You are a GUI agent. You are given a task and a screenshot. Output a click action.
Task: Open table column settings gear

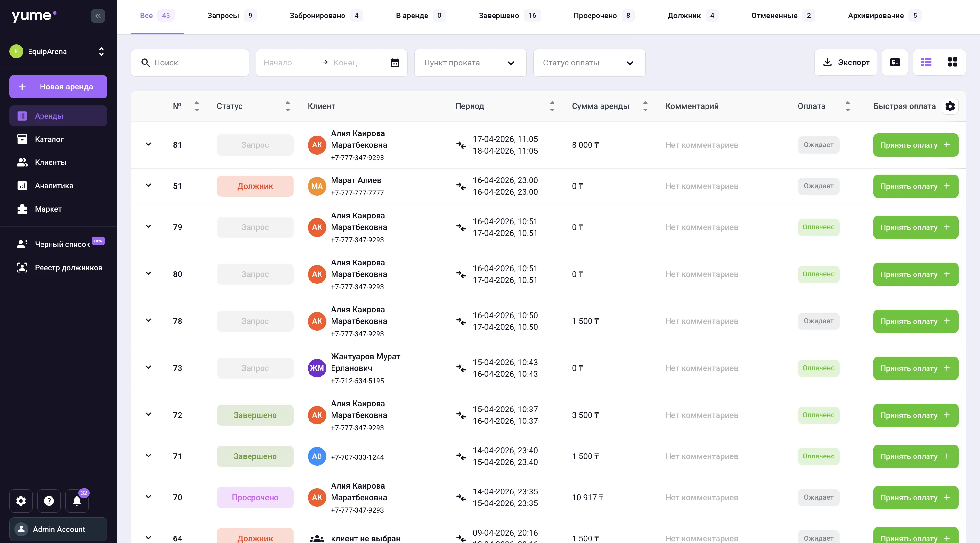point(950,106)
